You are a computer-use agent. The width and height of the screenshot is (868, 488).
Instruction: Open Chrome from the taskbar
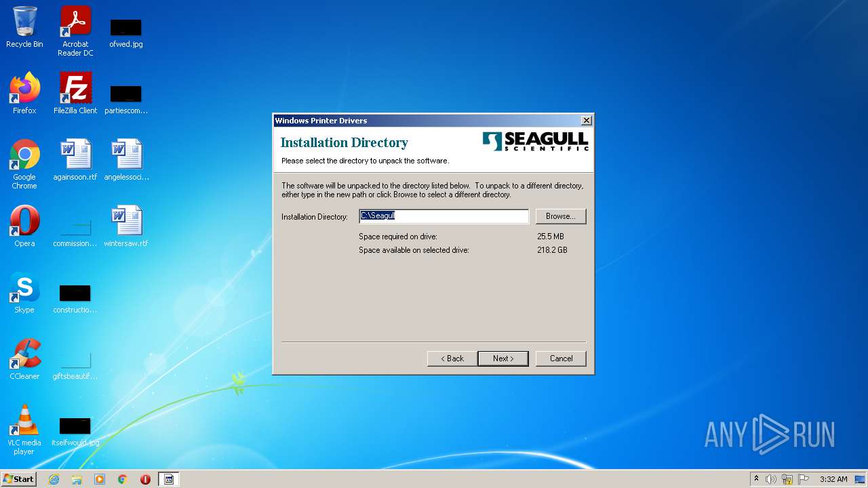point(123,479)
